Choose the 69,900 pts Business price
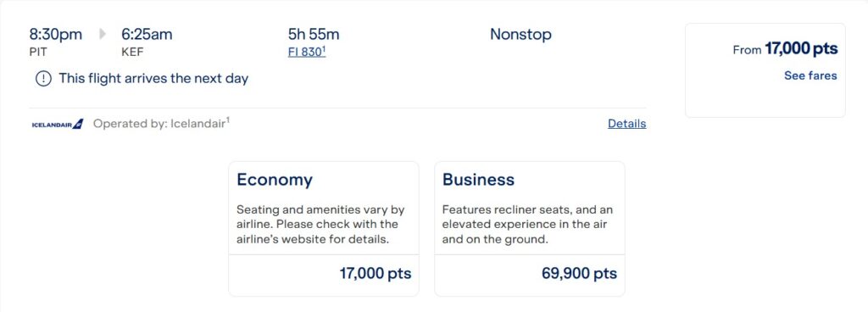The image size is (868, 312). (579, 274)
